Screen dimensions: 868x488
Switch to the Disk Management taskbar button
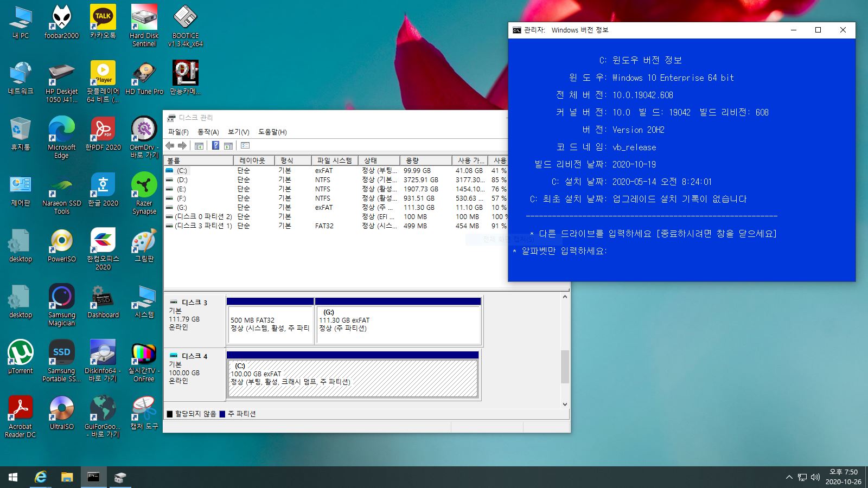(x=120, y=477)
